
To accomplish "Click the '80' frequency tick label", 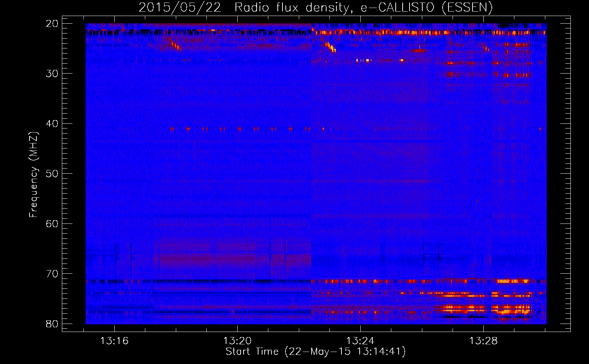I will (x=52, y=324).
